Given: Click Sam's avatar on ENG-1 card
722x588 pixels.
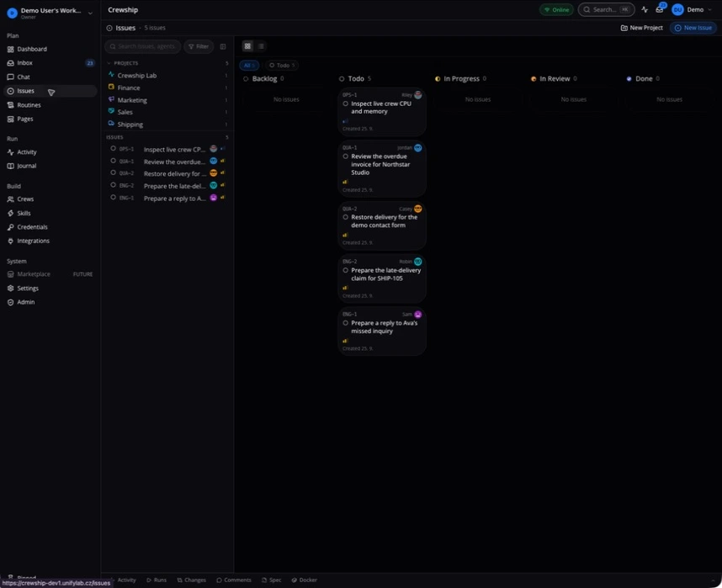Looking at the screenshot, I should 417,315.
